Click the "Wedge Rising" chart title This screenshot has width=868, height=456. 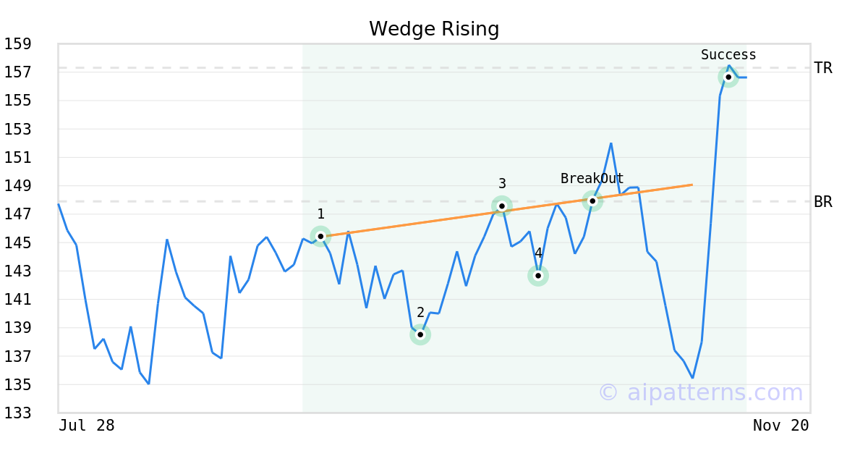coord(434,29)
